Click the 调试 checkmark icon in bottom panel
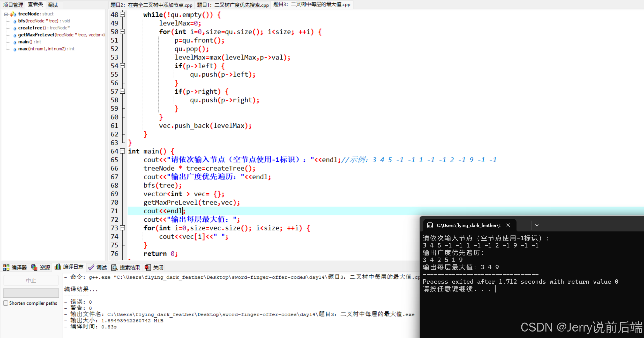This screenshot has height=338, width=644. (91, 267)
